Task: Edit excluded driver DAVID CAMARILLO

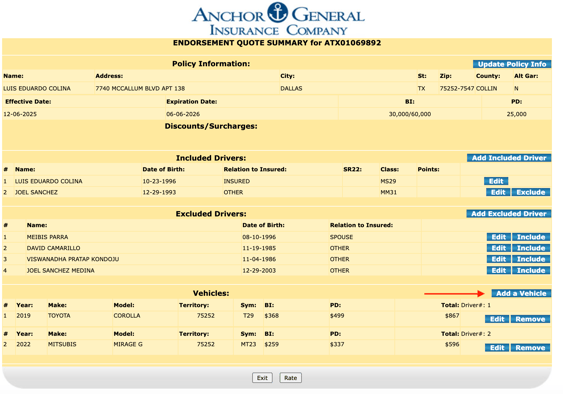Action: click(499, 248)
